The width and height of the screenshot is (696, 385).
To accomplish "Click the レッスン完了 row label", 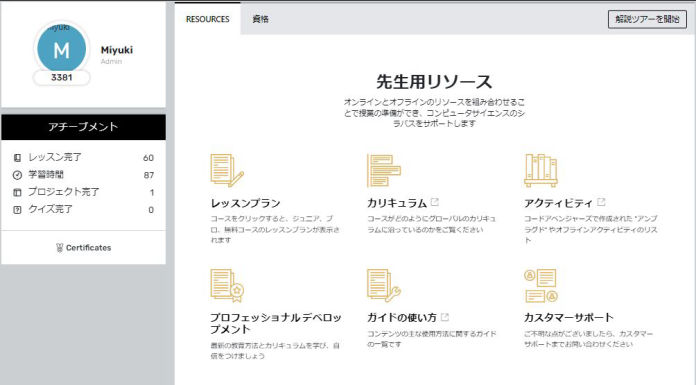I will [x=55, y=157].
